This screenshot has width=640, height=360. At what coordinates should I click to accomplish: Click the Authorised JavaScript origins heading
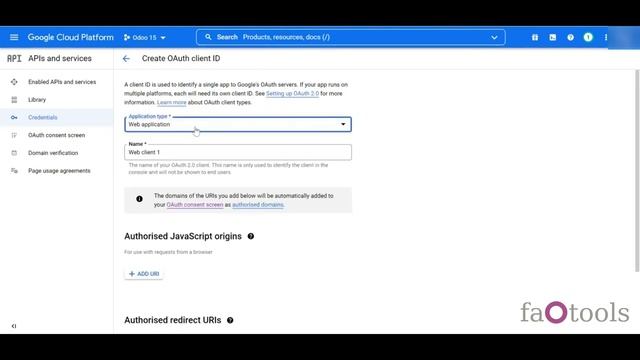[x=183, y=236]
